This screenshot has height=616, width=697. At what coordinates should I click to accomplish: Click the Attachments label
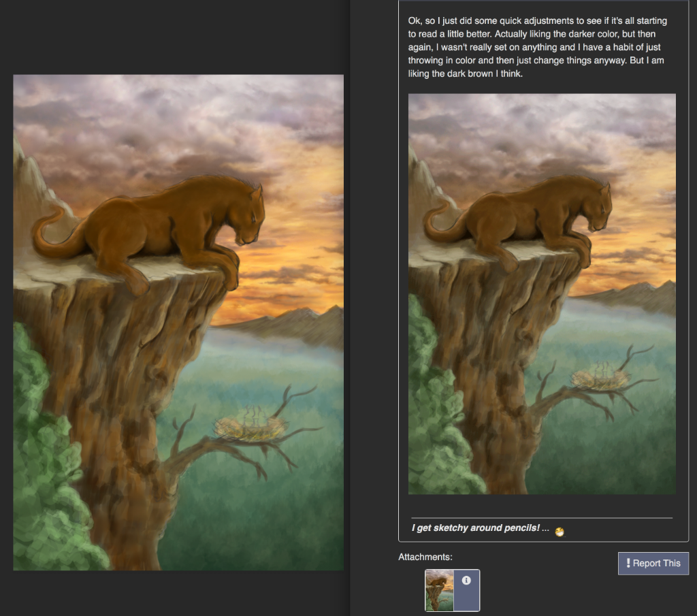click(425, 557)
